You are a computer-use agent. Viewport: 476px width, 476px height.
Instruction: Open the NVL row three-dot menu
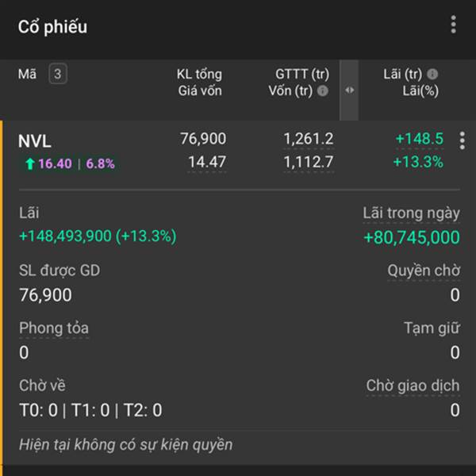pos(462,140)
